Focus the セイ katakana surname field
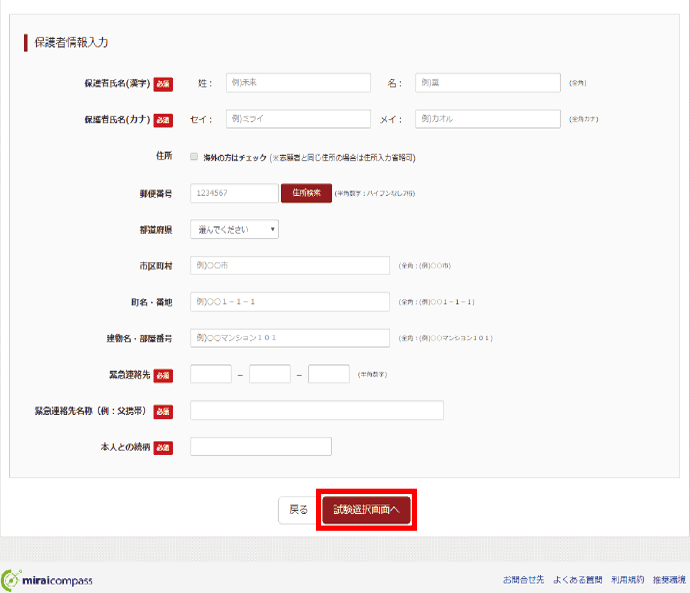The height and width of the screenshot is (593, 690). [298, 119]
